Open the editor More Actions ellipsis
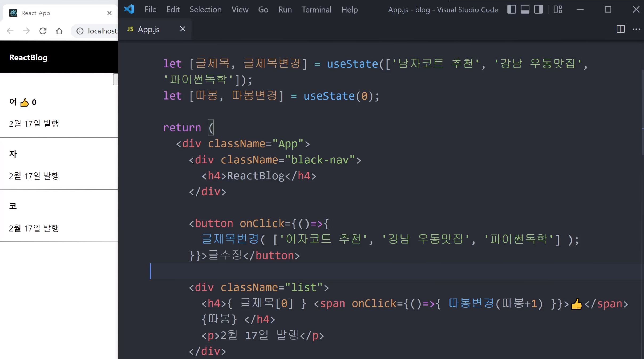Image resolution: width=644 pixels, height=359 pixels. coord(636,29)
